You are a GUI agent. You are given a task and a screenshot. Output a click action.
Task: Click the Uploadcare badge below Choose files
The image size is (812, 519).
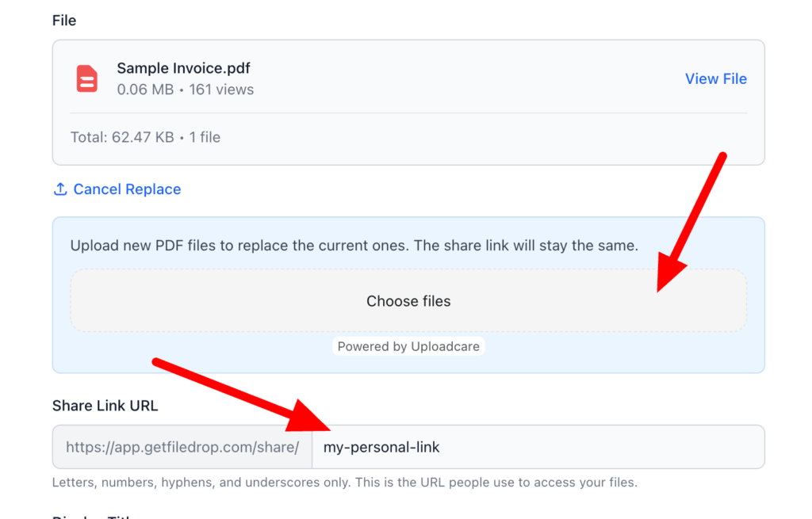pos(408,346)
